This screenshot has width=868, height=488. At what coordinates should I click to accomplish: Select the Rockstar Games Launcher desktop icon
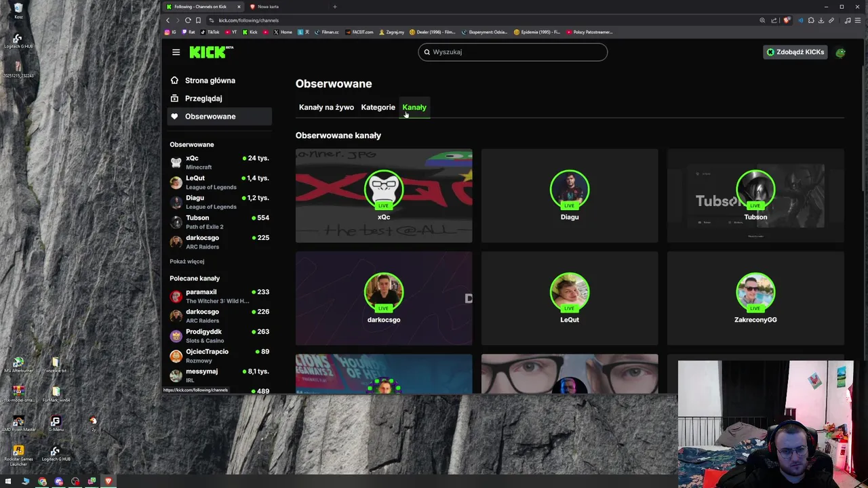point(18,455)
